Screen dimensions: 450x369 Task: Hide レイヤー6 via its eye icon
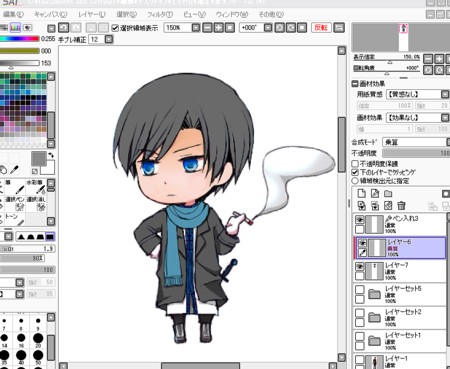pos(362,243)
